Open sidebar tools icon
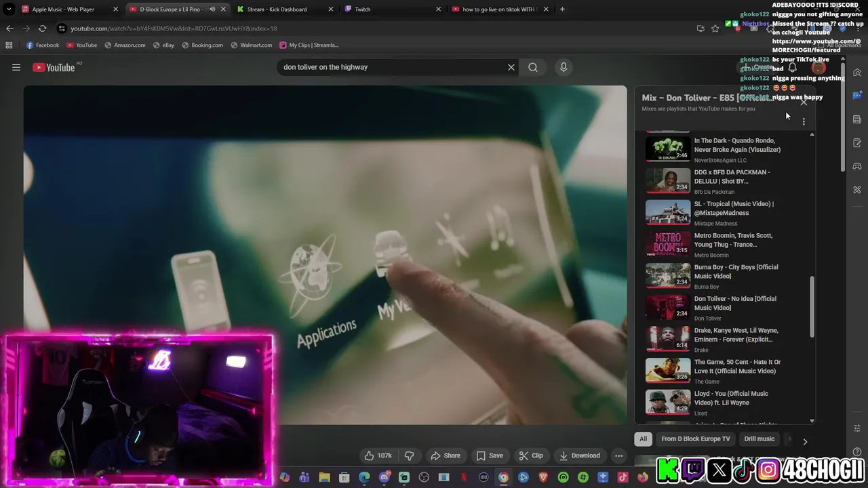 [x=857, y=190]
